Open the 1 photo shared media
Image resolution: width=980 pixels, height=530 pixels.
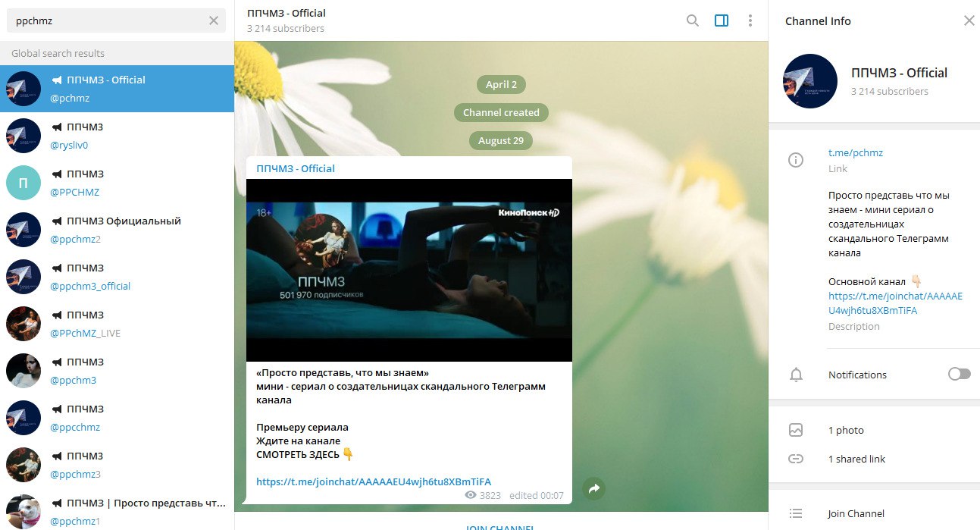click(846, 430)
